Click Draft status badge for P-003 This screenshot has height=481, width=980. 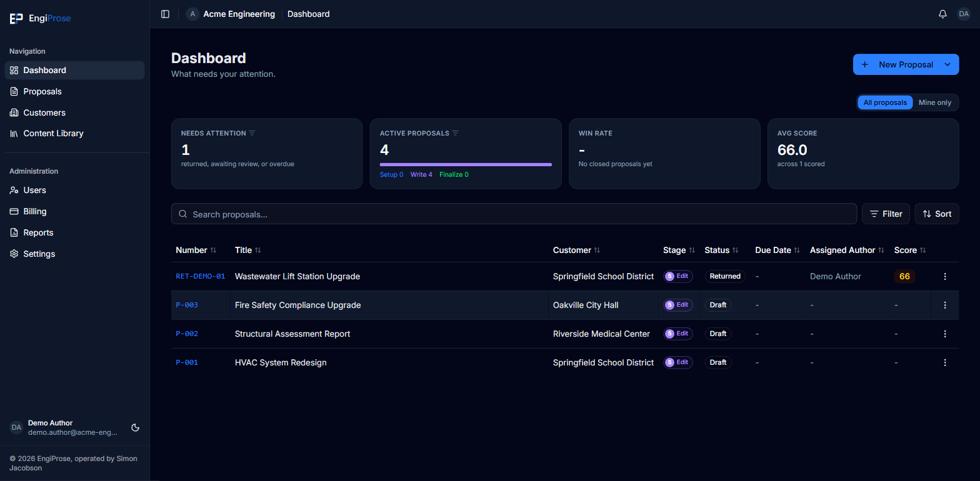tap(718, 305)
